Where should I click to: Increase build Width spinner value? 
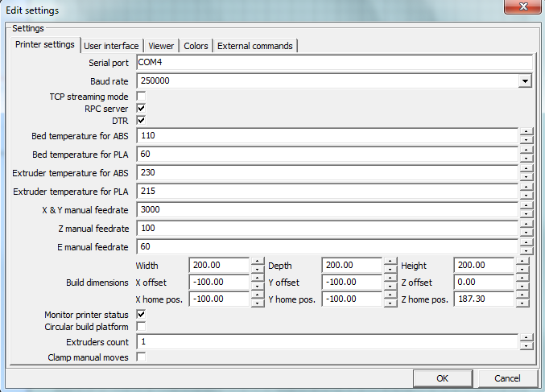point(257,261)
